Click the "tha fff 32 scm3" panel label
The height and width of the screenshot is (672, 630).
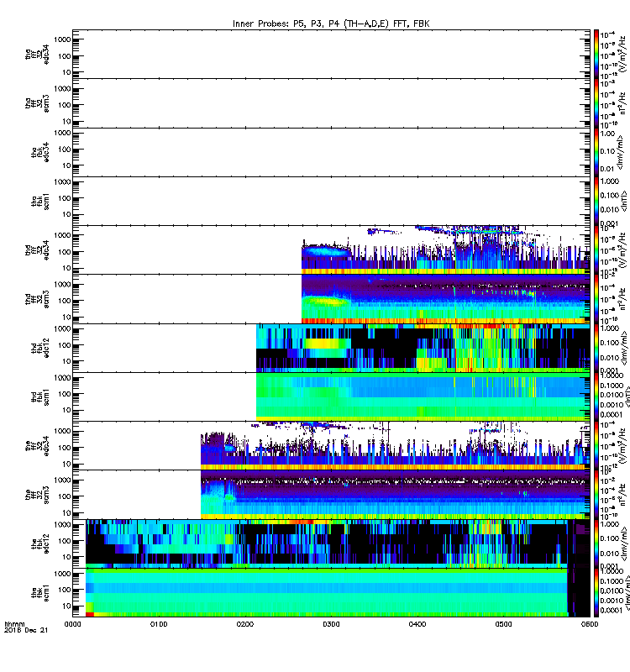click(x=37, y=103)
